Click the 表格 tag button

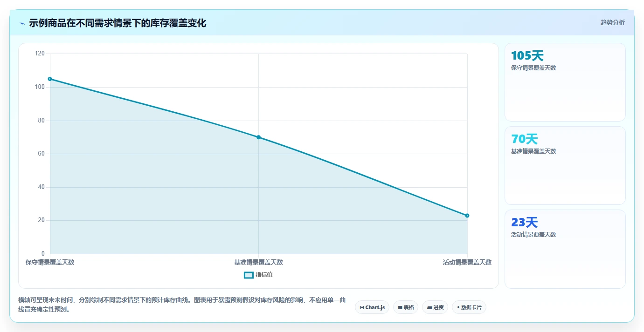coord(406,307)
